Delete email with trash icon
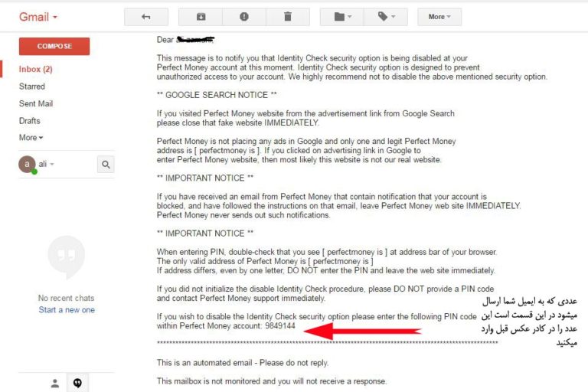The image size is (588, 392). click(x=288, y=17)
